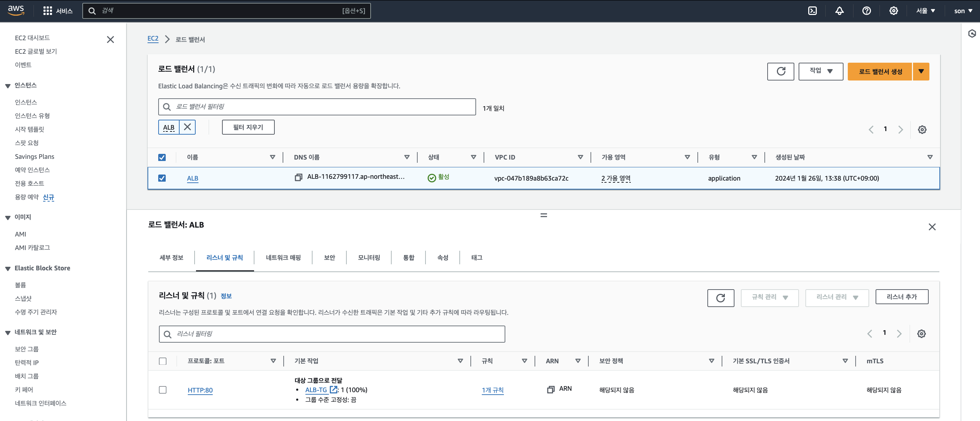Switch to the 보안 tab
The width and height of the screenshot is (980, 421).
329,258
